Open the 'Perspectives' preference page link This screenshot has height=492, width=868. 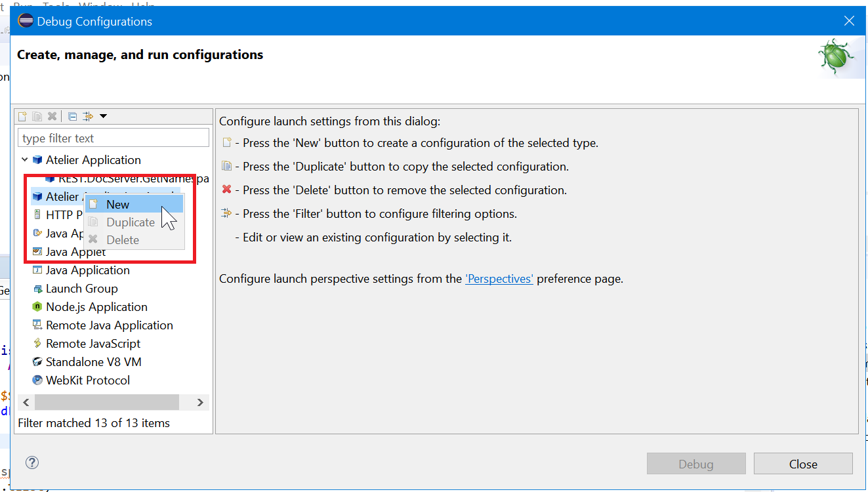tap(499, 279)
